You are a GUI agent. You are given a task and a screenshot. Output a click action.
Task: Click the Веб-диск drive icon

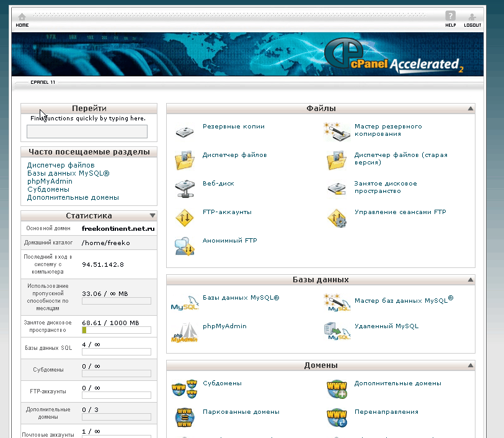185,189
